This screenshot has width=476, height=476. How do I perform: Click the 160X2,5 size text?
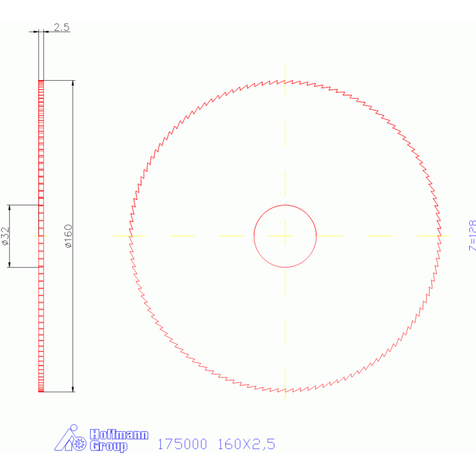pyautogui.click(x=246, y=444)
